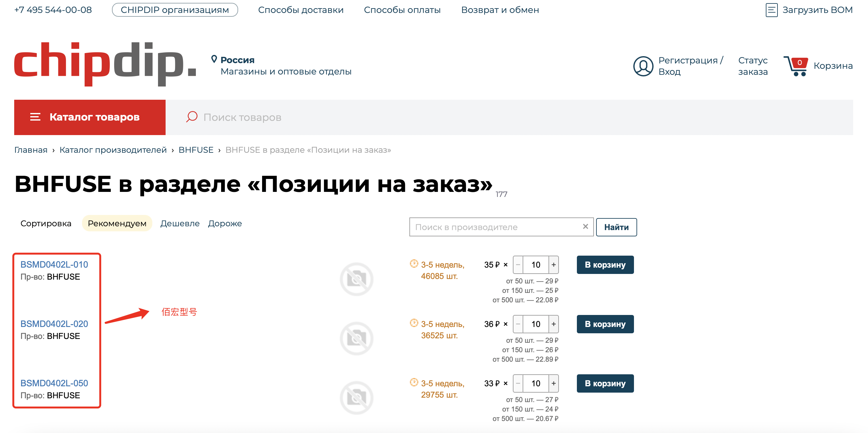Click quantity field for BSMD0402L-020
The width and height of the screenshot is (868, 433).
coord(536,324)
